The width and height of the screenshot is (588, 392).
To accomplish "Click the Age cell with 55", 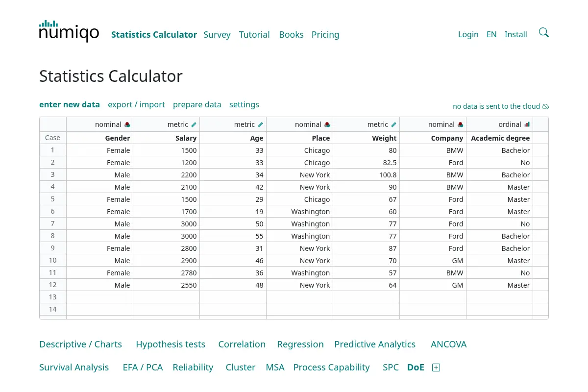I will pos(233,236).
